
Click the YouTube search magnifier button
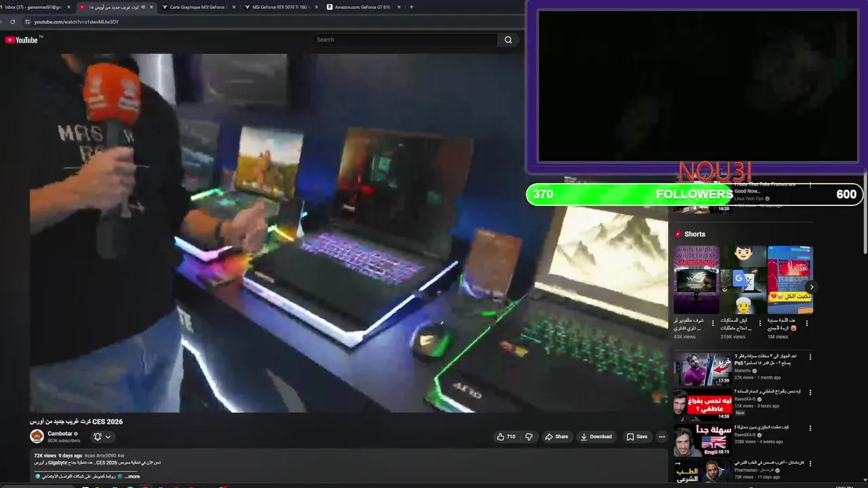pos(508,40)
